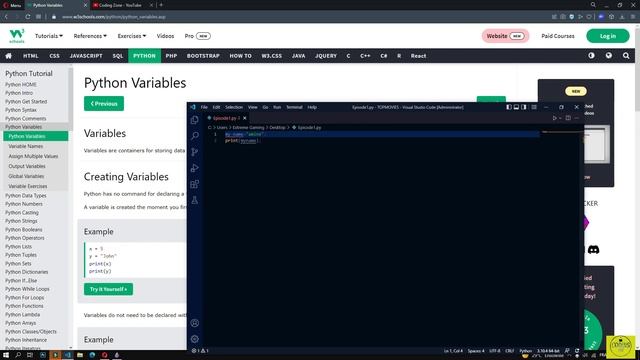Open File Explorer from taskbar
The width and height of the screenshot is (640, 360).
click(80, 355)
